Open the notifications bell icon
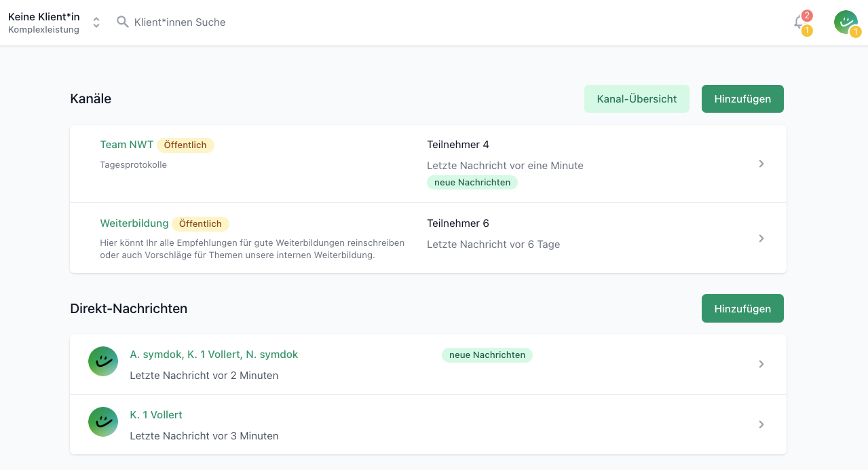This screenshot has height=470, width=868. 799,22
